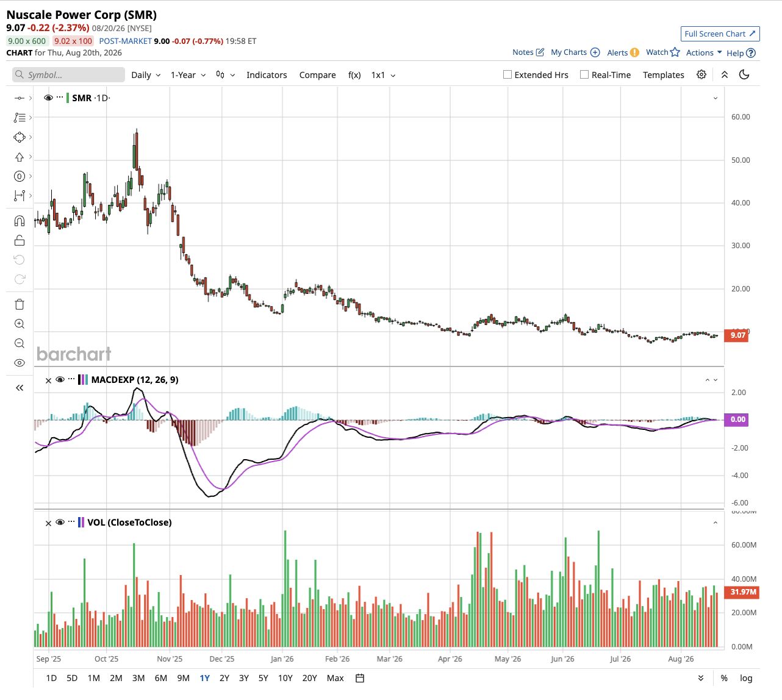Screen dimensions: 782x700
Task: Switch to the 6M time range
Action: [161, 678]
